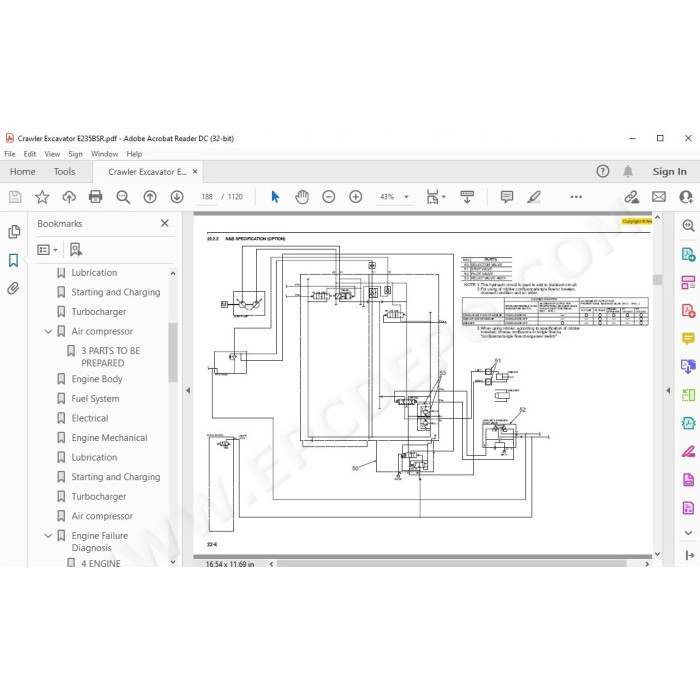Click the fit page options icon
This screenshot has width=700, height=700.
[x=432, y=197]
